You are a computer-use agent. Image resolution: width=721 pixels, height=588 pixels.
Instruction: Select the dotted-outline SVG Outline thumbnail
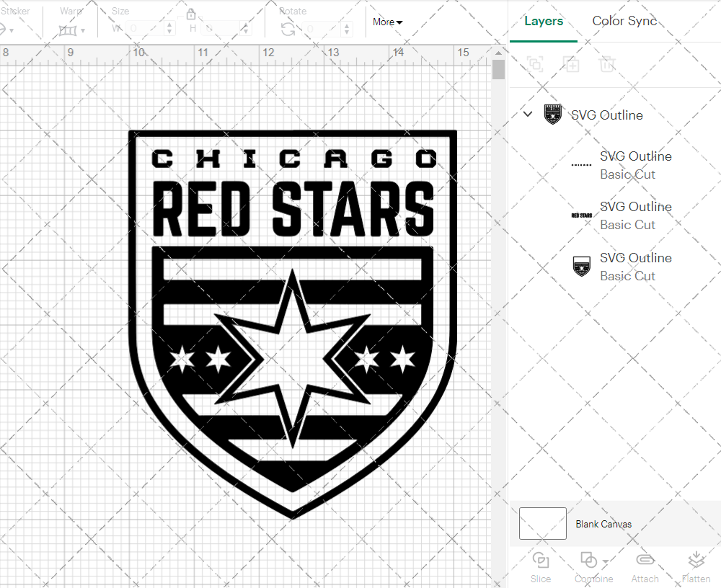click(x=581, y=164)
